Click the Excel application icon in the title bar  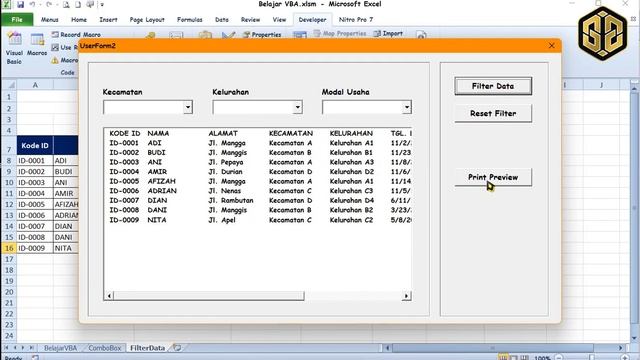7,4
